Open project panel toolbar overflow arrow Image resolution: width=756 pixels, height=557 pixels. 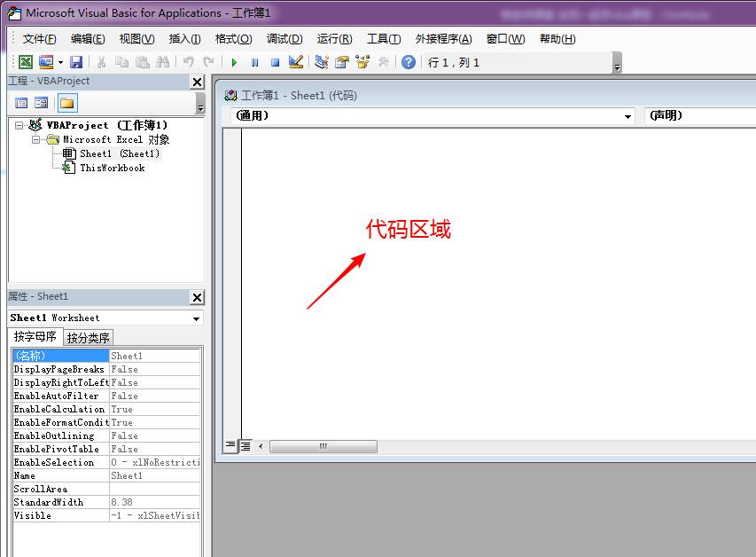click(200, 103)
